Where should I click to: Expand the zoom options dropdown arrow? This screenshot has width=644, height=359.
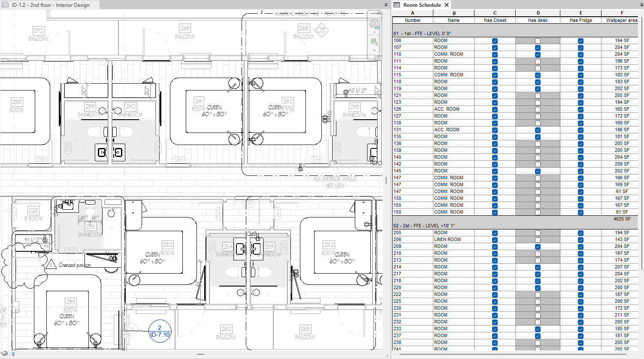coord(374,51)
